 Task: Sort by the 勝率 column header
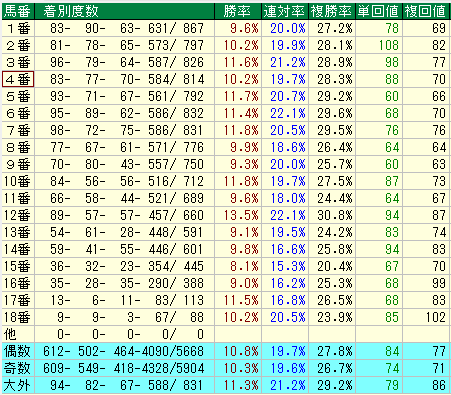pos(238,11)
